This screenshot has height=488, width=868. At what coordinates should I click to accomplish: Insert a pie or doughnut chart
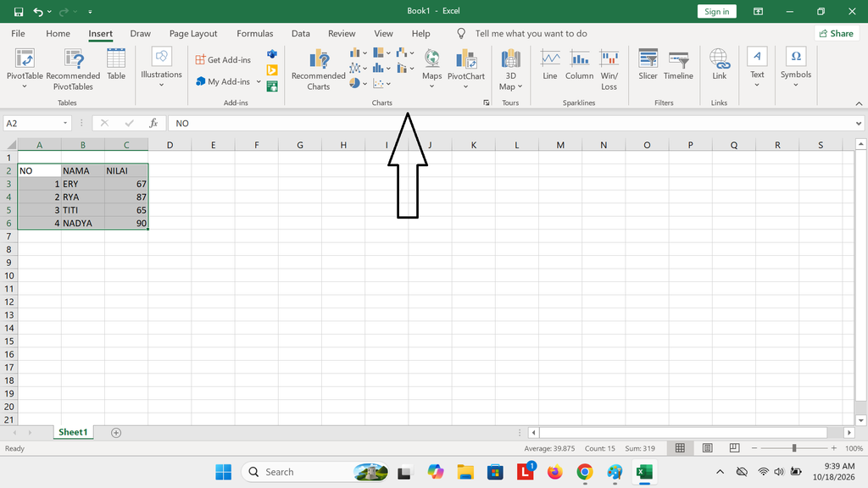click(x=359, y=84)
